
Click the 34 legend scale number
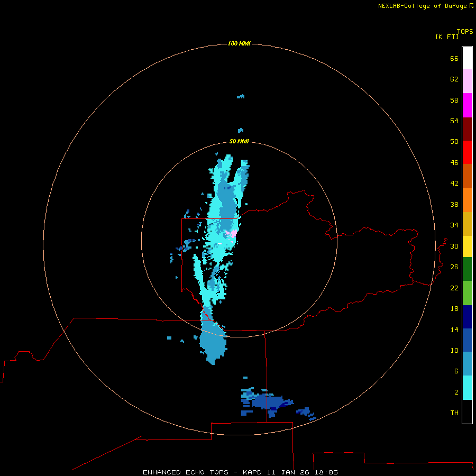454,225
